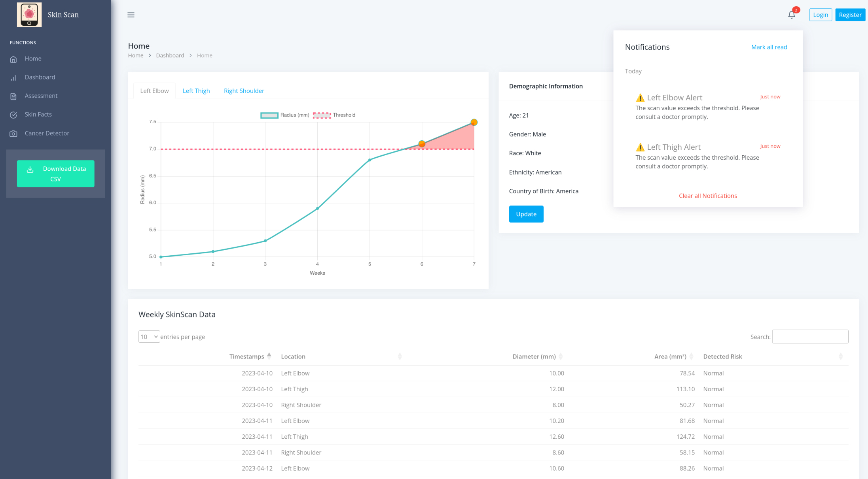Open the notifications bell icon

click(792, 15)
